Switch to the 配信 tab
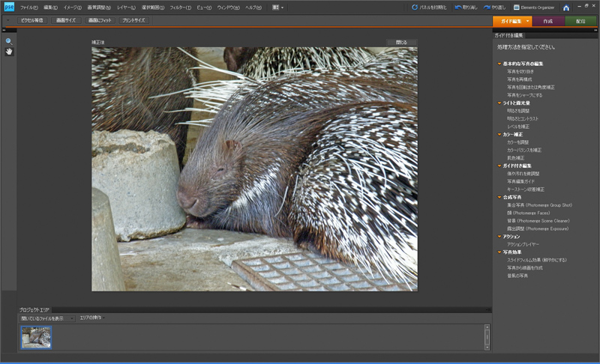The image size is (600, 364). pos(580,21)
